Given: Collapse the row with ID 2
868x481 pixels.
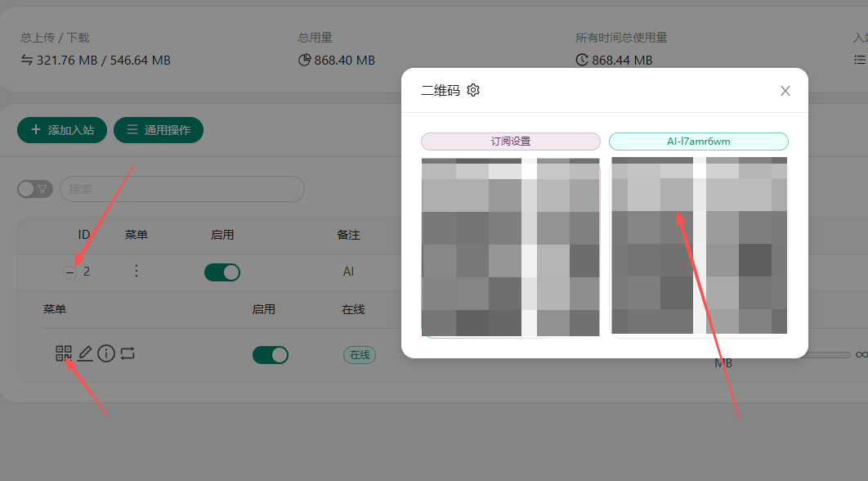Looking at the screenshot, I should (69, 272).
